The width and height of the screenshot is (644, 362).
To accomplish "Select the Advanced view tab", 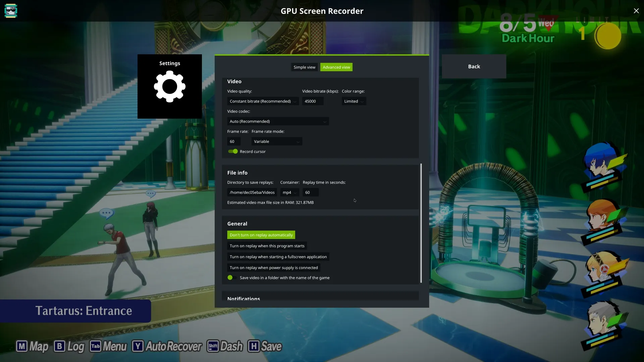I will 336,67.
